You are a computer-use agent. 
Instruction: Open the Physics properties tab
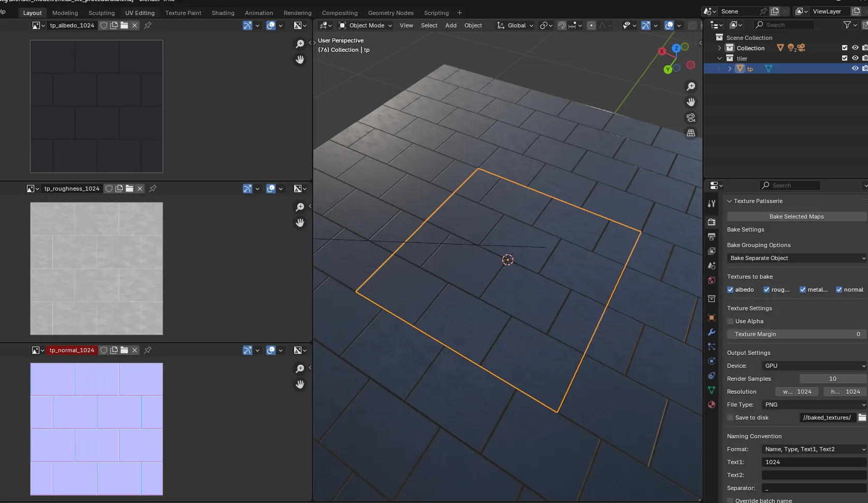(x=712, y=361)
